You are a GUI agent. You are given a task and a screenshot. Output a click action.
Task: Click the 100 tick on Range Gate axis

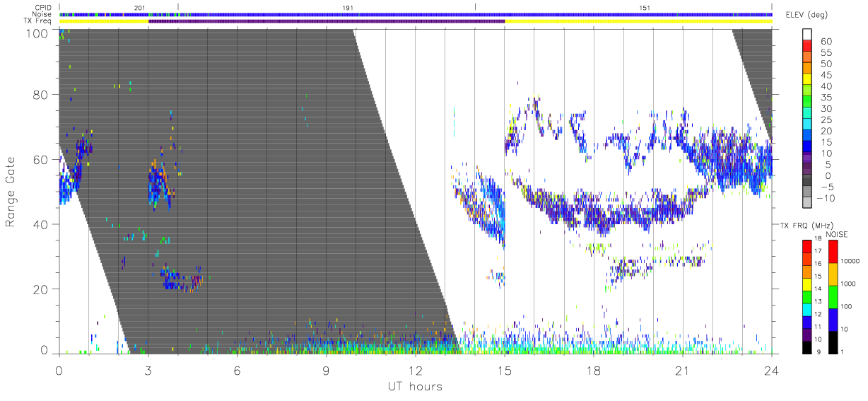pyautogui.click(x=37, y=33)
